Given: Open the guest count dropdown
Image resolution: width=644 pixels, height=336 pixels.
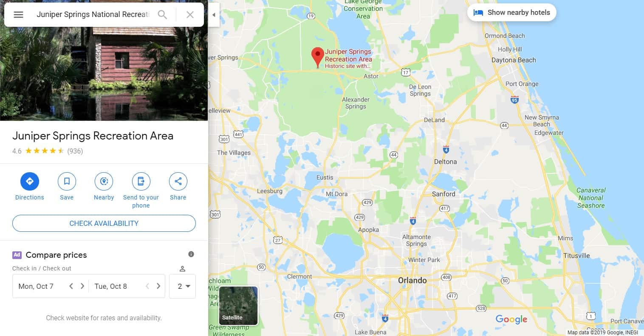Looking at the screenshot, I should click(x=182, y=286).
